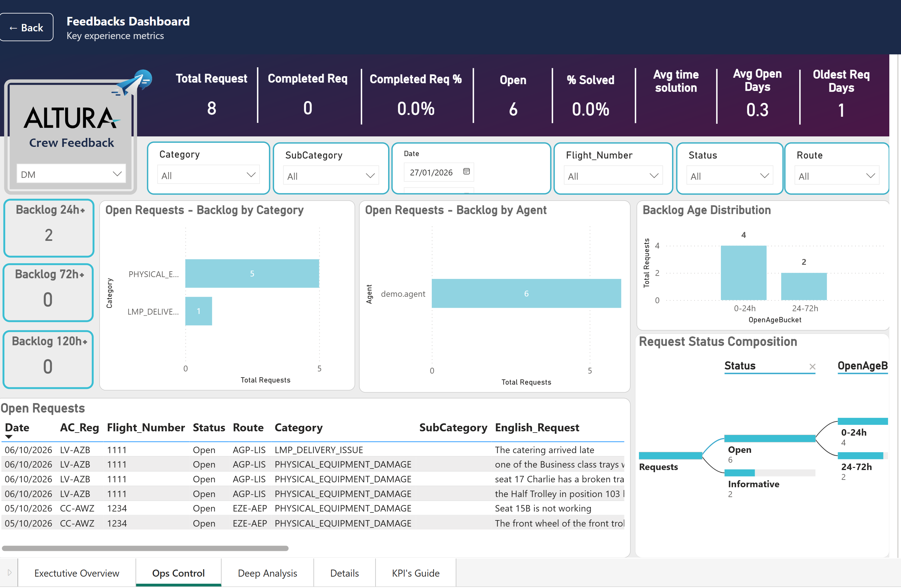The width and height of the screenshot is (901, 588).
Task: Click the Back button
Action: pyautogui.click(x=26, y=27)
